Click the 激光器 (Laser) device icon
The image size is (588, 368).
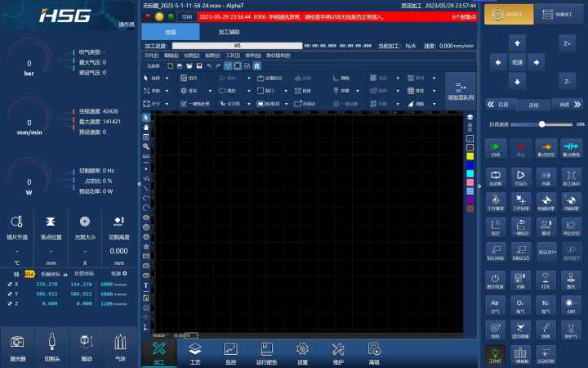click(x=17, y=346)
